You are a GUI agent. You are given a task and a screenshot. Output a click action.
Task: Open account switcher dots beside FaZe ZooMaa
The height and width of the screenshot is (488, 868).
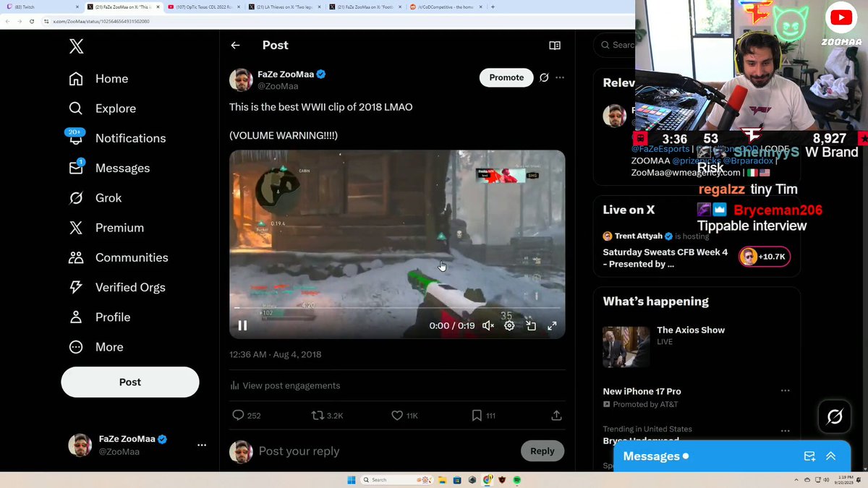[x=202, y=445]
